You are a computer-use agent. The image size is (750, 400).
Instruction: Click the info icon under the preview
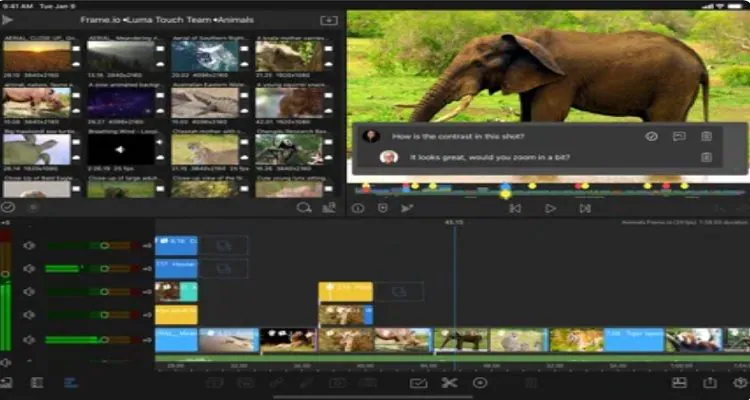coord(358,209)
